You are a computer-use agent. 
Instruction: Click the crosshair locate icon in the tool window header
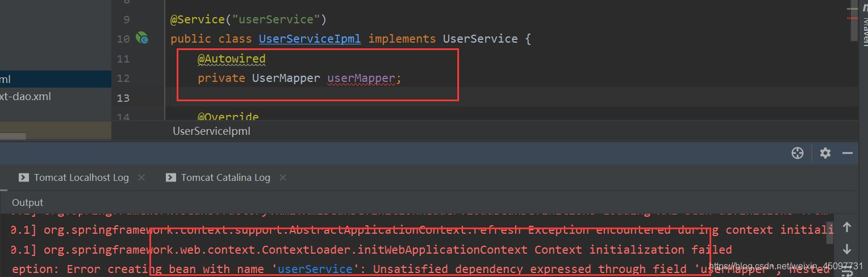(x=798, y=153)
